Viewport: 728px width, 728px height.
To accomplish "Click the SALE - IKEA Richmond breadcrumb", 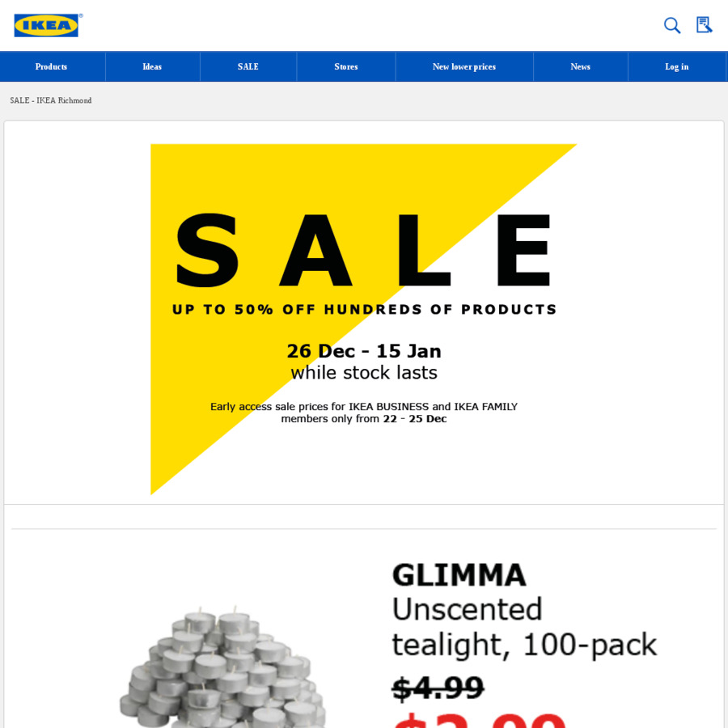I will [51, 101].
